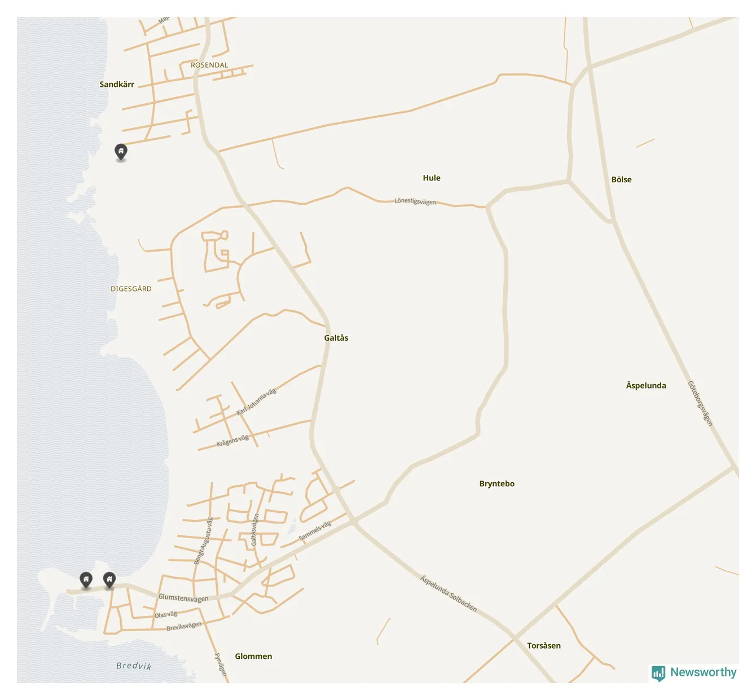Click the Lönestigsvägen road label
756x700 pixels.
415,201
